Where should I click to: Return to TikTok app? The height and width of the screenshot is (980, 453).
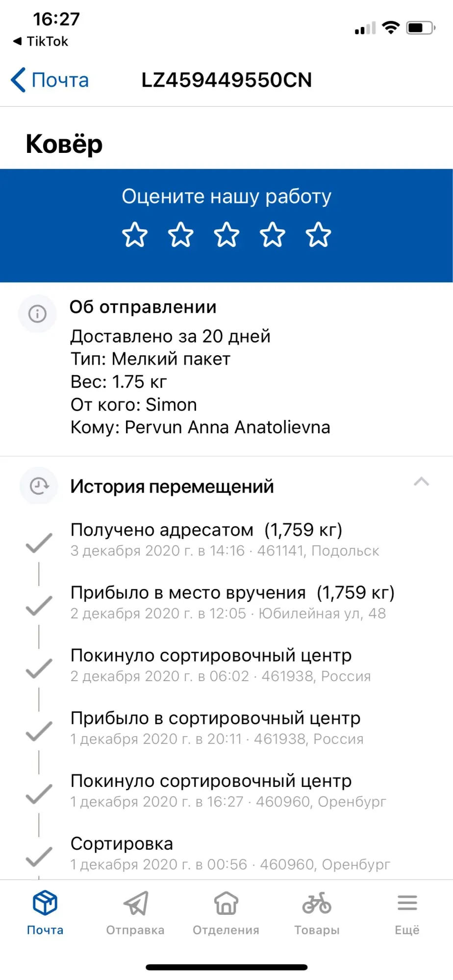pos(41,42)
